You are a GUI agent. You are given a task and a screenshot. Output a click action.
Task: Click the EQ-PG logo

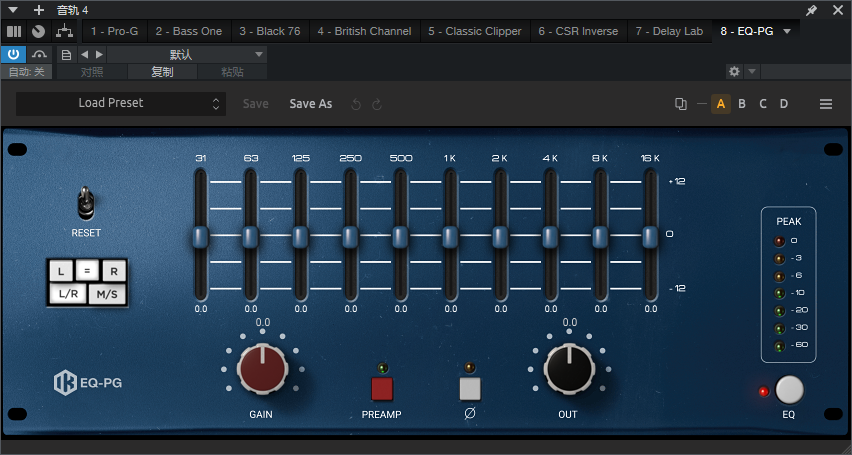tap(87, 383)
